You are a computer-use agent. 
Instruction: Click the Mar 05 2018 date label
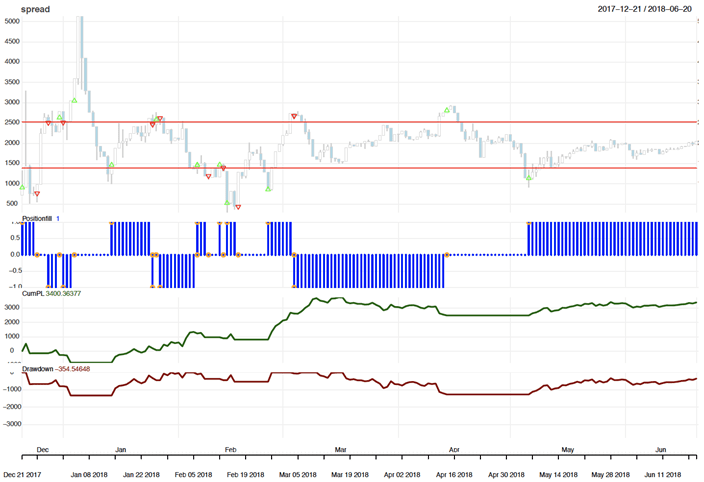[298, 474]
